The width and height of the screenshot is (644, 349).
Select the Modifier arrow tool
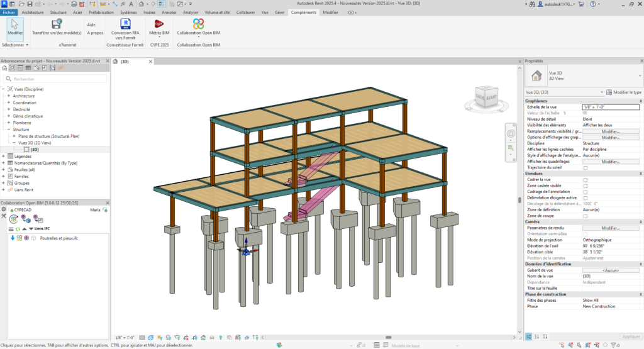pyautogui.click(x=15, y=26)
